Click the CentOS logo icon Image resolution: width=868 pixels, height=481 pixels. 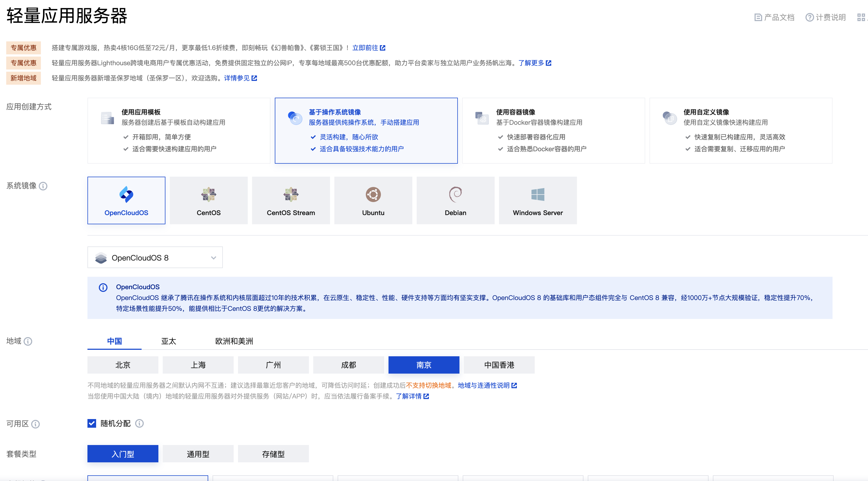pos(208,195)
